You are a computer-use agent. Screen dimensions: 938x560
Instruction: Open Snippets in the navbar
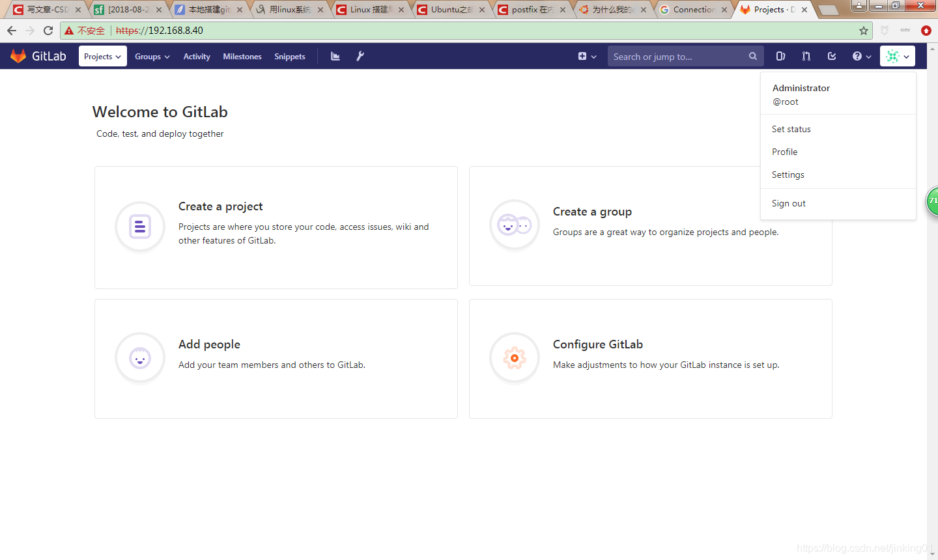(x=290, y=57)
